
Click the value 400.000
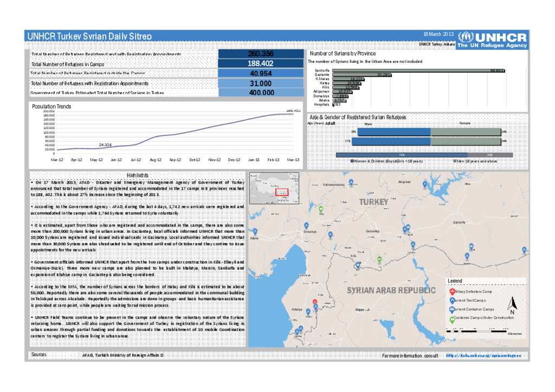click(x=262, y=93)
